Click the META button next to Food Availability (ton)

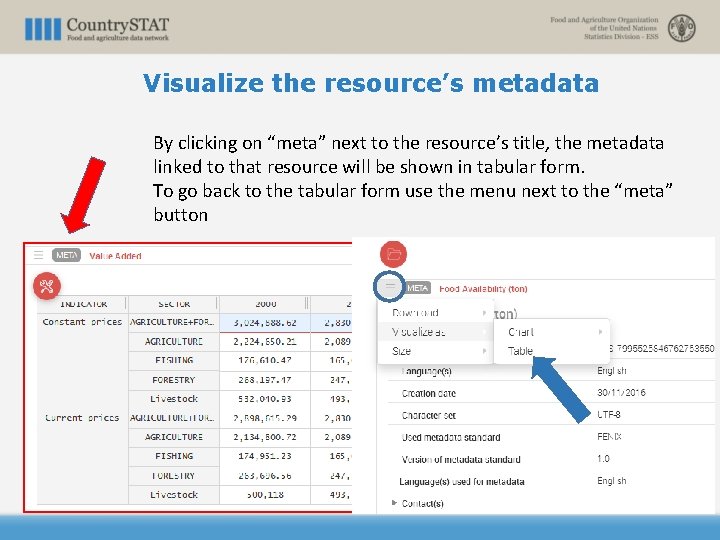pyautogui.click(x=417, y=288)
